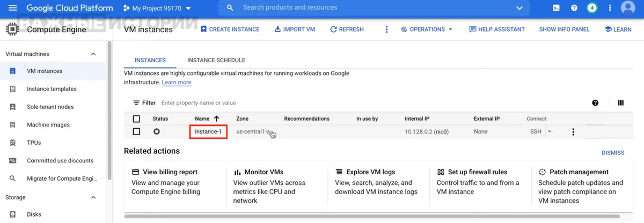The height and width of the screenshot is (223, 644).
Task: Switch to the INSTANCES tab
Action: (150, 60)
